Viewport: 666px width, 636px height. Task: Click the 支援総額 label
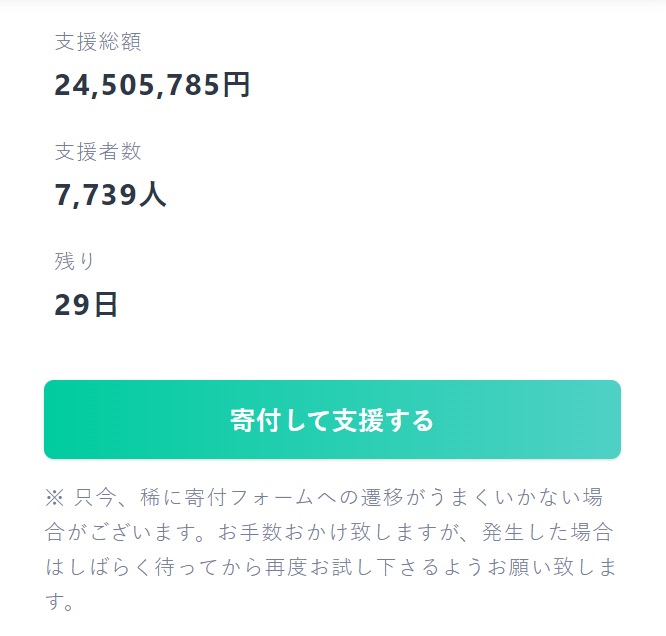pos(98,42)
